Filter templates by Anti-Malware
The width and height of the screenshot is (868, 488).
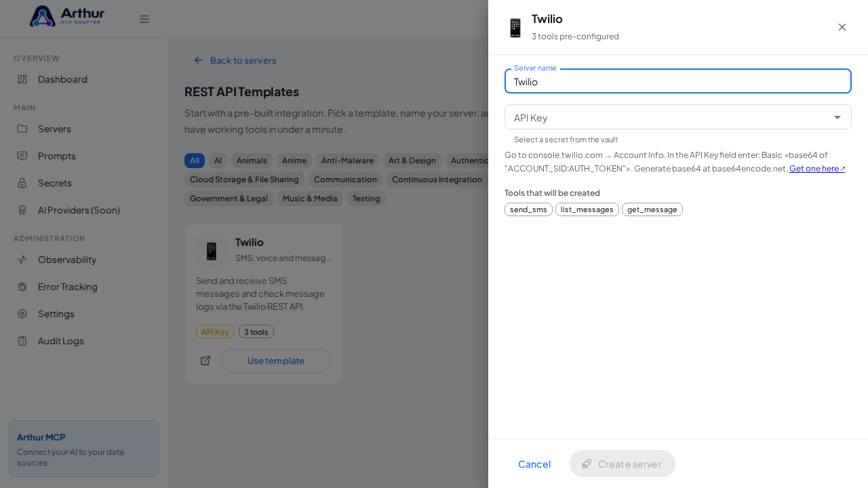[347, 161]
